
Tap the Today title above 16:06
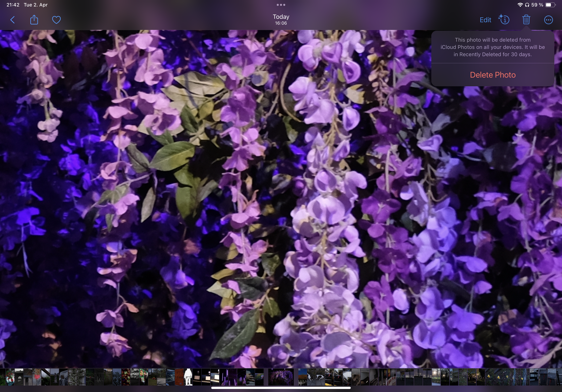click(x=281, y=17)
